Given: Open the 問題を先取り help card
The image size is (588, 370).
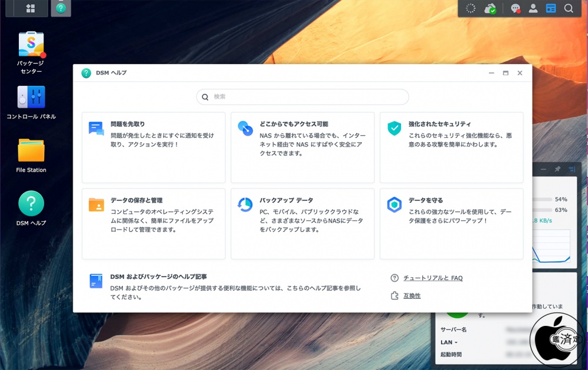Looking at the screenshot, I should coord(153,147).
